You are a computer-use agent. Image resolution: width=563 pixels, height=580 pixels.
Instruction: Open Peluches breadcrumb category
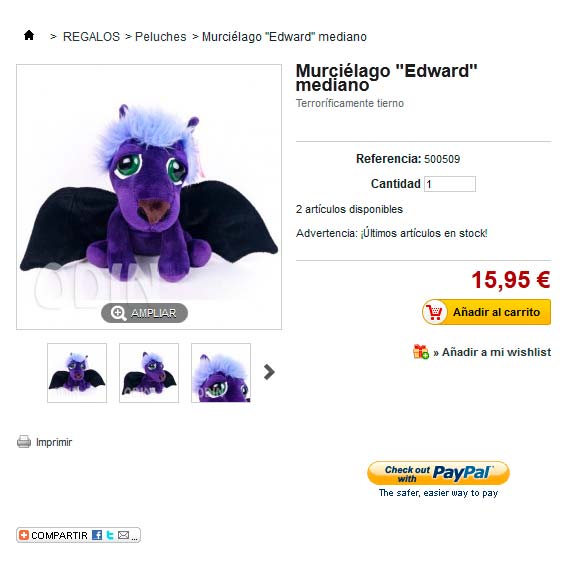(161, 37)
